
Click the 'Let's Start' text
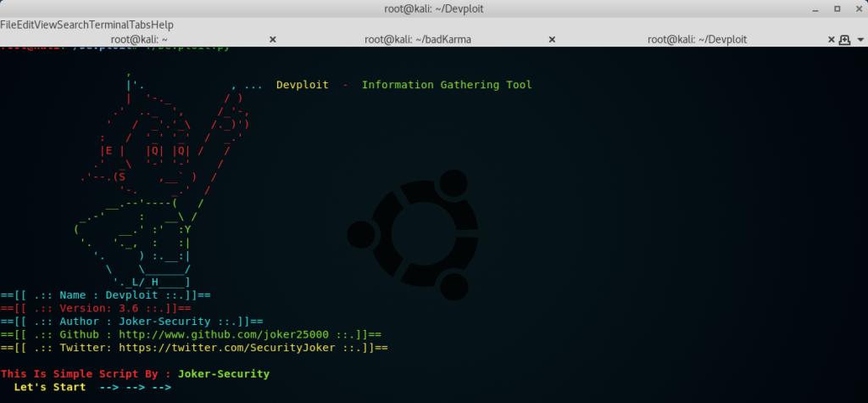[50, 387]
